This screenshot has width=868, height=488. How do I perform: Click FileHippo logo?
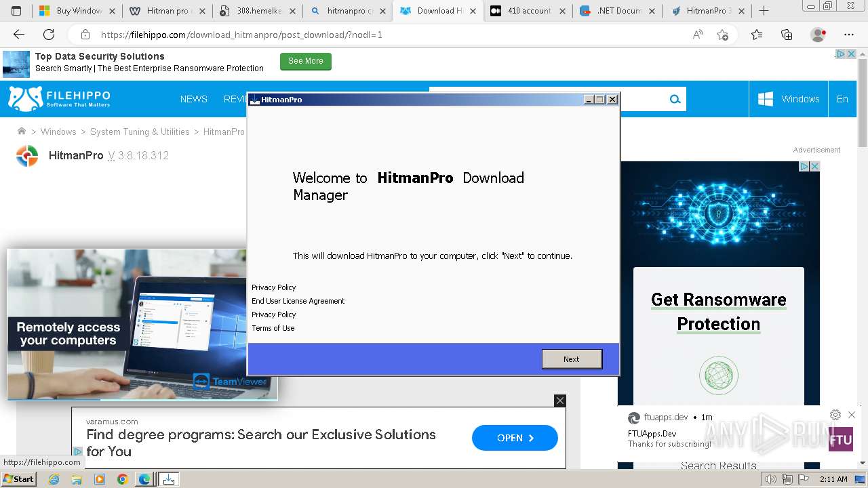(x=59, y=98)
